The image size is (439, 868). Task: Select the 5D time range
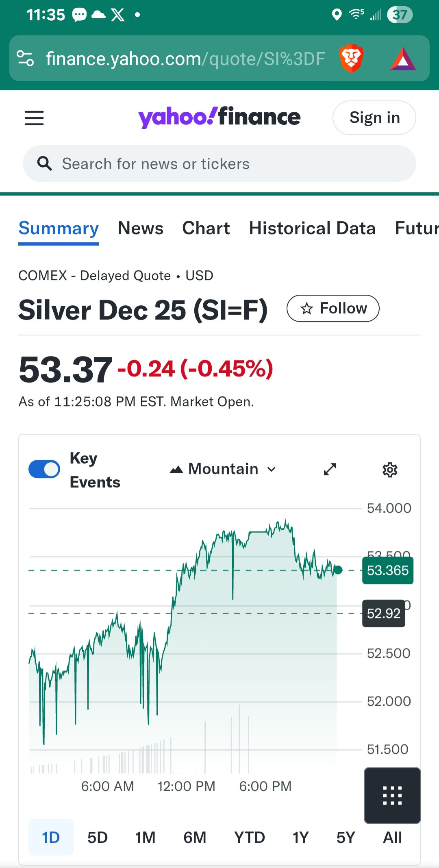coord(98,838)
